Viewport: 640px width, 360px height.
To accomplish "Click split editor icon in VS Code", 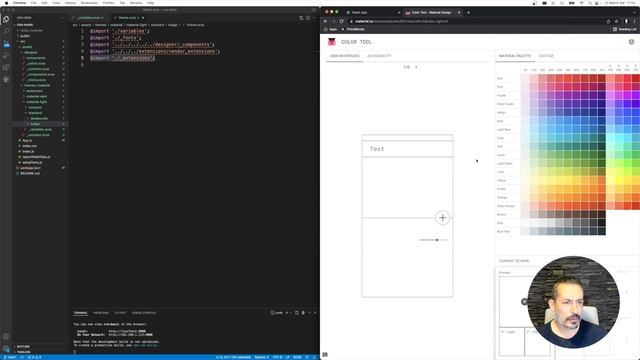I will point(308,18).
